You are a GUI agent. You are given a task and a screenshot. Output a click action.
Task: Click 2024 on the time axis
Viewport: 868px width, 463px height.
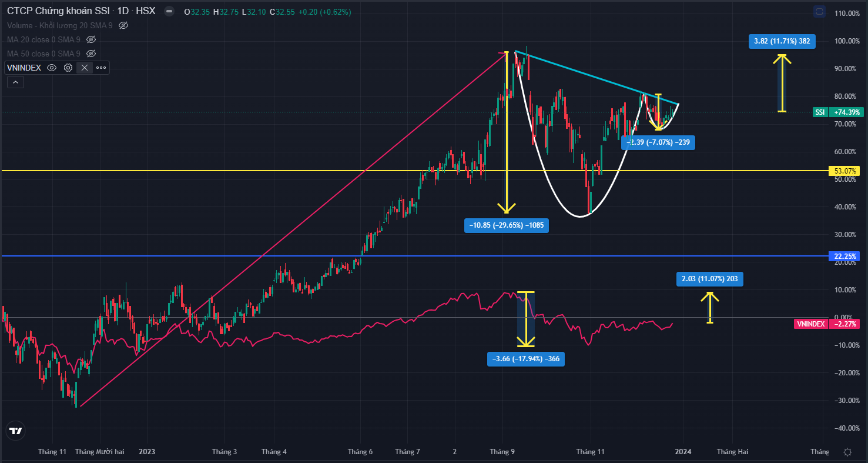(683, 452)
